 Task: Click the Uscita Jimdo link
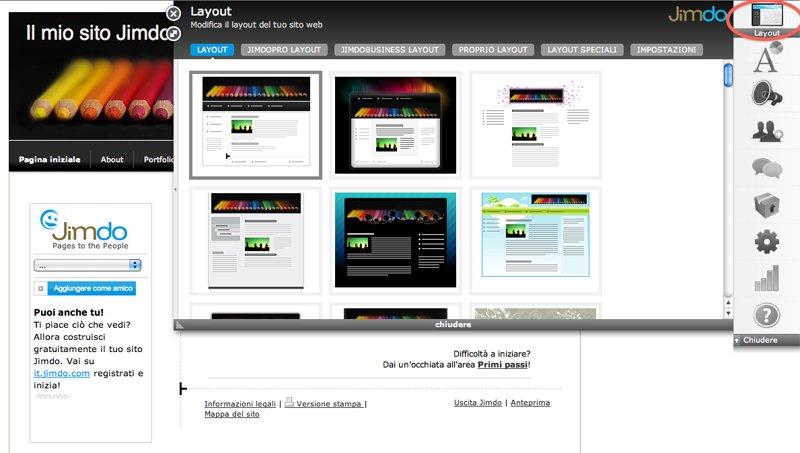click(x=478, y=402)
